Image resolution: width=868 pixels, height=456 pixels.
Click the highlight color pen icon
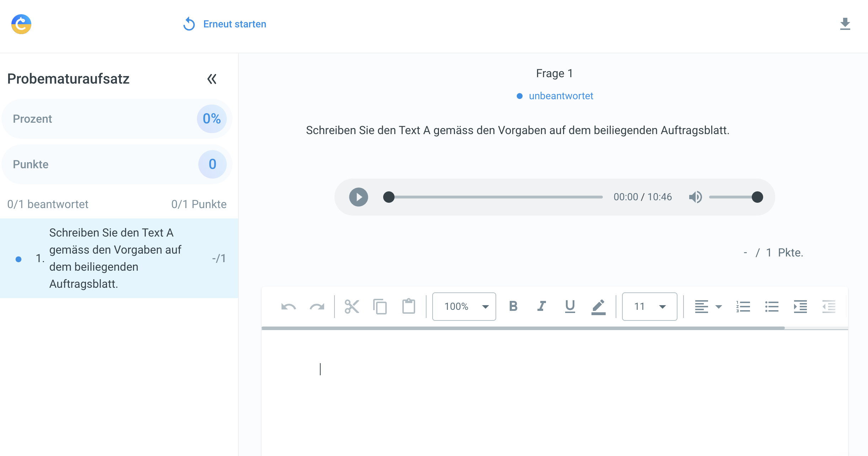click(598, 307)
